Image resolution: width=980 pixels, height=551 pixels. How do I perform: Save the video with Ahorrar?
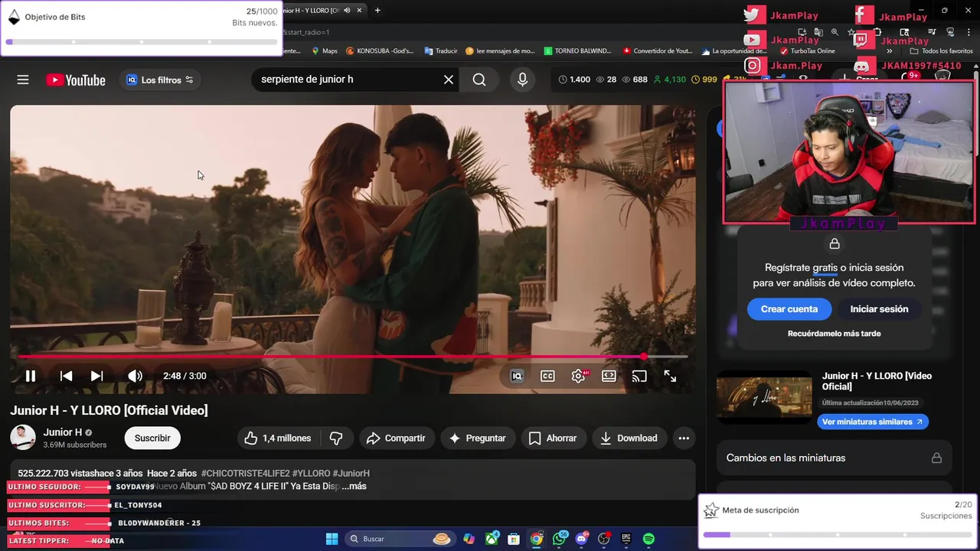(x=553, y=438)
